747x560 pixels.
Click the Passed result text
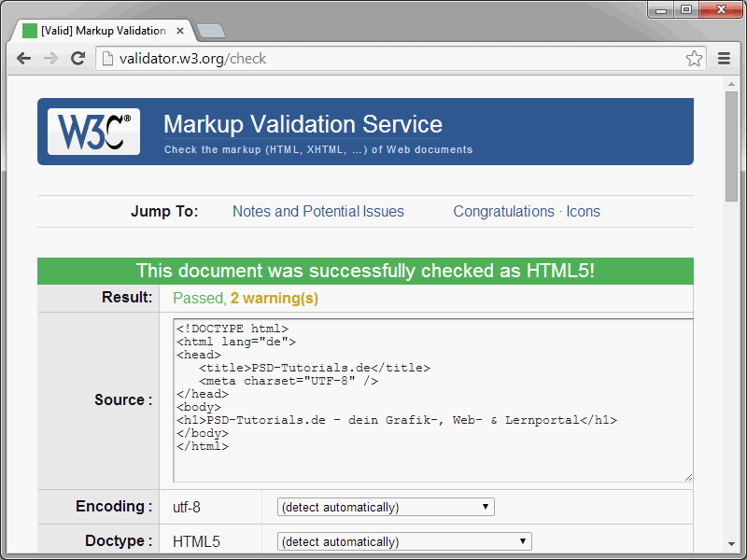coord(199,298)
